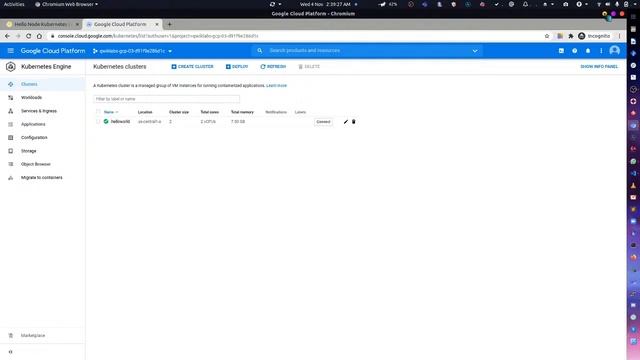Go back using the browser back arrow

pyautogui.click(x=7, y=36)
